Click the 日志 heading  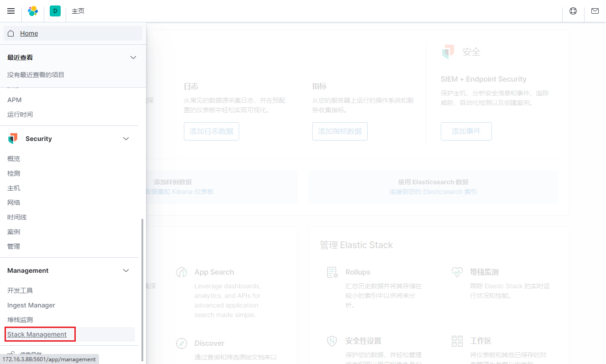coord(191,86)
